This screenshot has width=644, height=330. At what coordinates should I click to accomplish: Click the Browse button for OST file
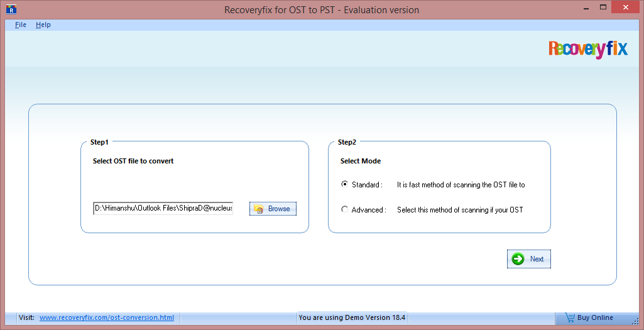tap(273, 209)
